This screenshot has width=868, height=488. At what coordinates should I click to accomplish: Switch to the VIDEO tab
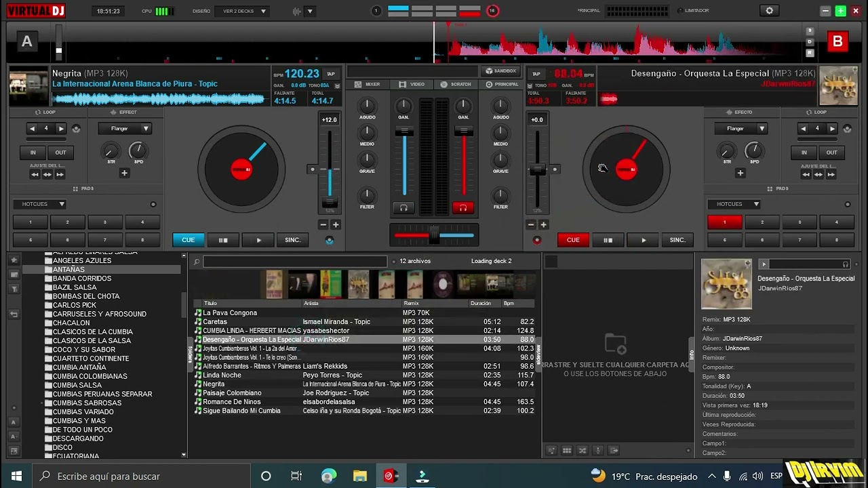[412, 84]
